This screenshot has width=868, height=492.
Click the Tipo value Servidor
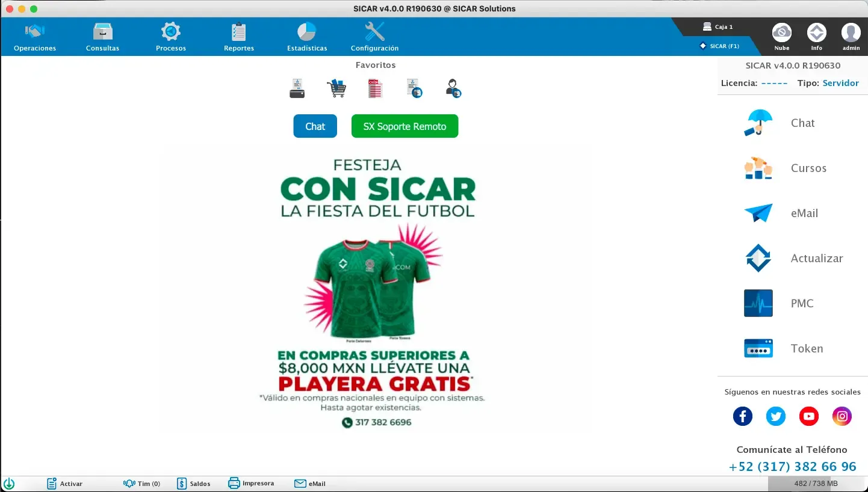point(841,83)
